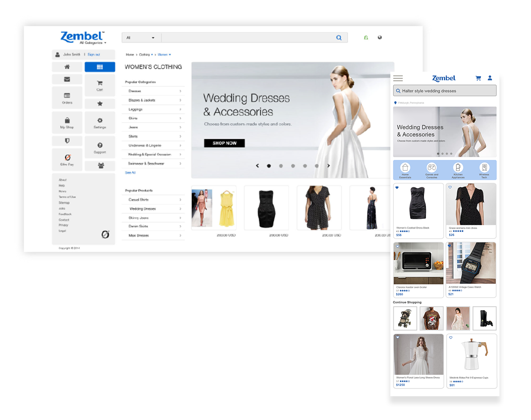The image size is (531, 420).
Task: Unfavorite the Women's Cocktail Dress Black
Action: [397, 188]
